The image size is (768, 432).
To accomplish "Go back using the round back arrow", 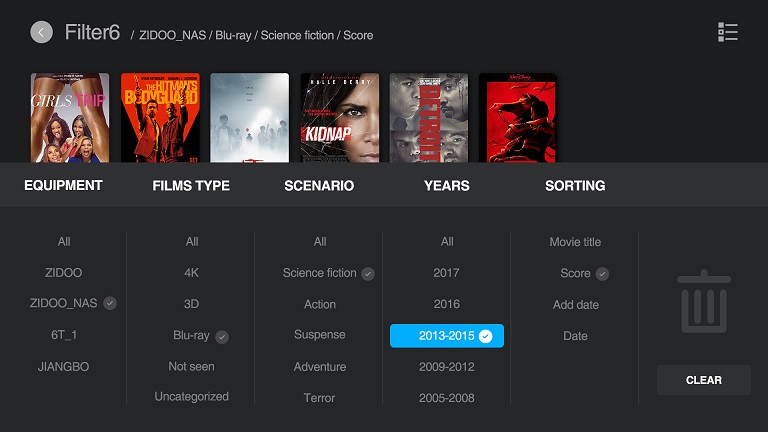I will coord(42,32).
